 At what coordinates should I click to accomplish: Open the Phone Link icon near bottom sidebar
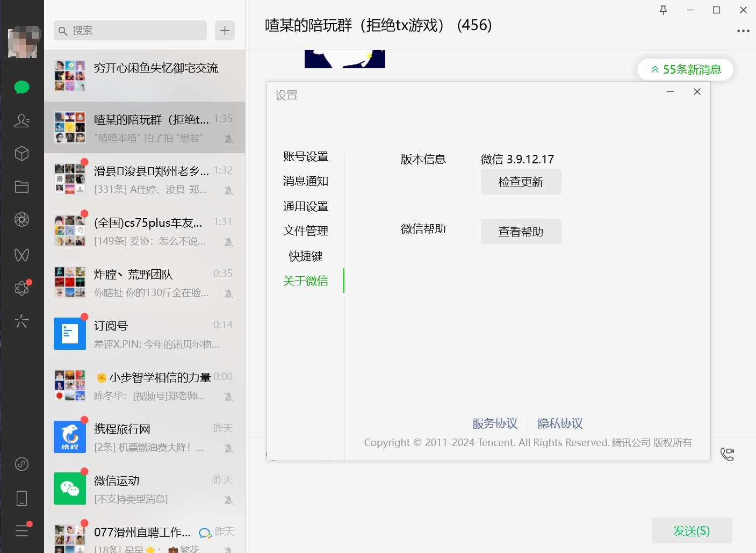[21, 498]
